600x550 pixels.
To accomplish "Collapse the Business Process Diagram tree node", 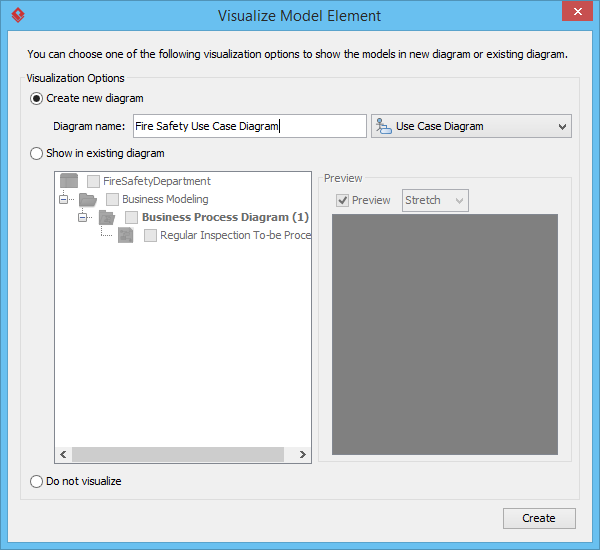I will pos(82,217).
